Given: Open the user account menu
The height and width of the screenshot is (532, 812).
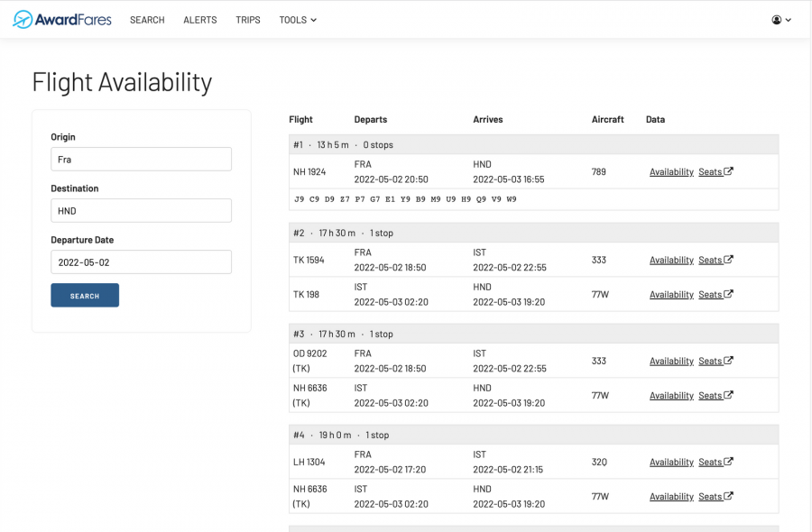Looking at the screenshot, I should [781, 20].
